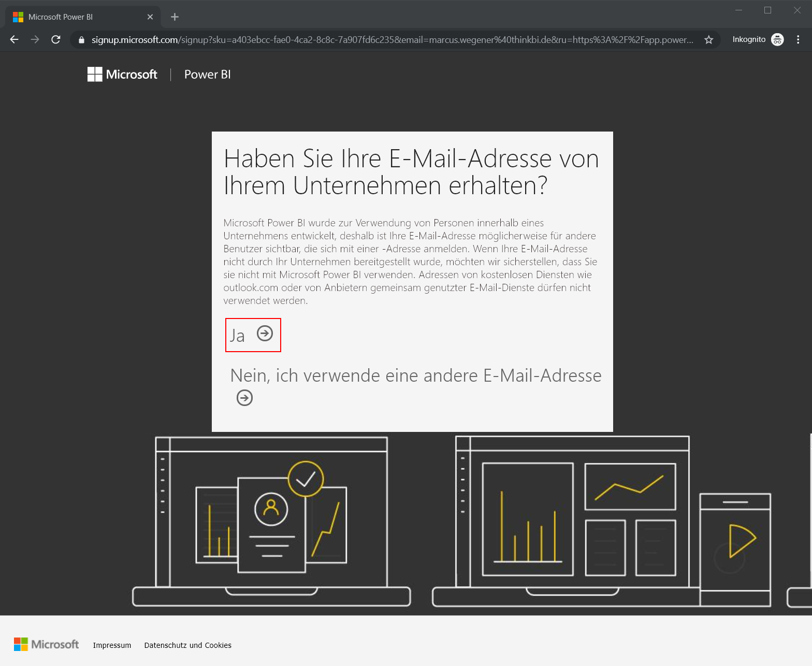This screenshot has height=666, width=812.
Task: Open the Impressum link
Action: pyautogui.click(x=112, y=645)
